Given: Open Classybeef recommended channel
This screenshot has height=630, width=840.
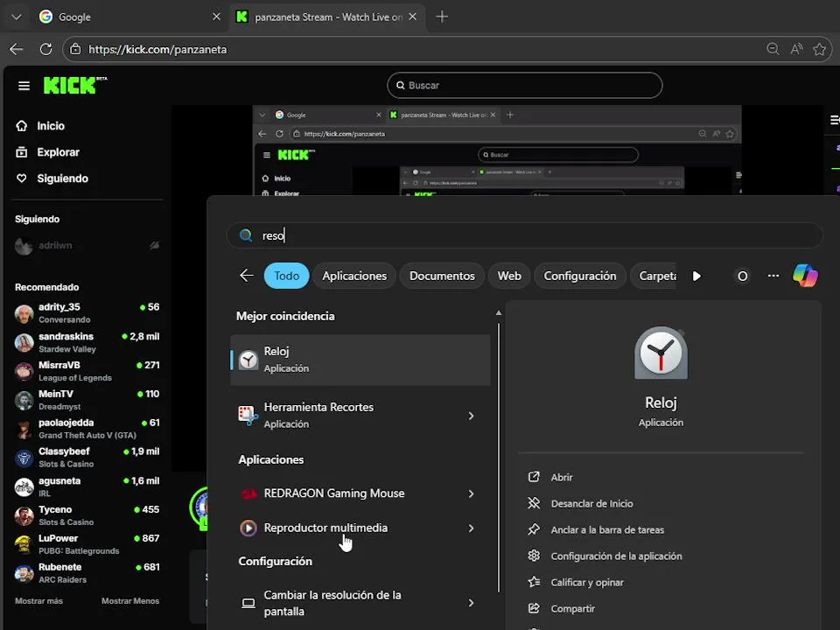Looking at the screenshot, I should click(87, 457).
